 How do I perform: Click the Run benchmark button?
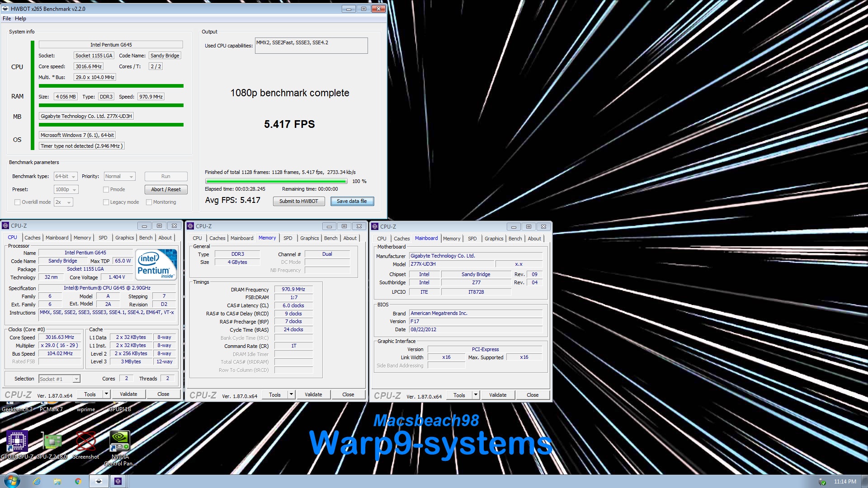click(x=166, y=176)
